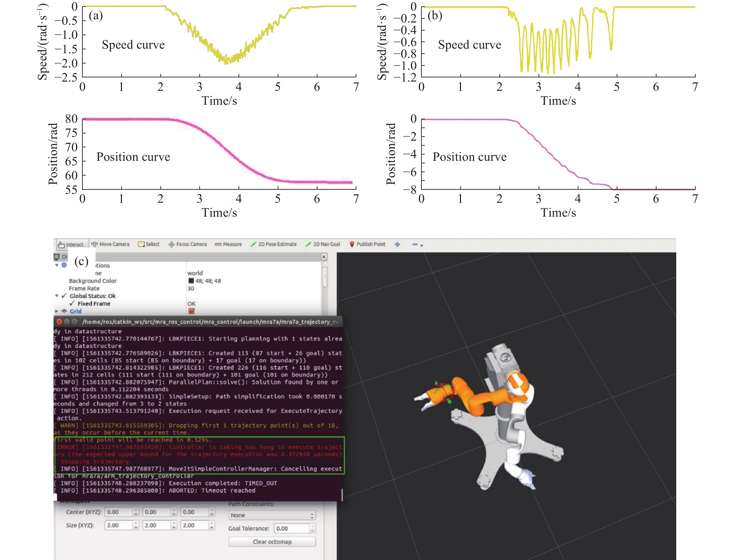The height and width of the screenshot is (560, 730).
Task: Select the 2D Pose Estimate tool
Action: click(273, 244)
